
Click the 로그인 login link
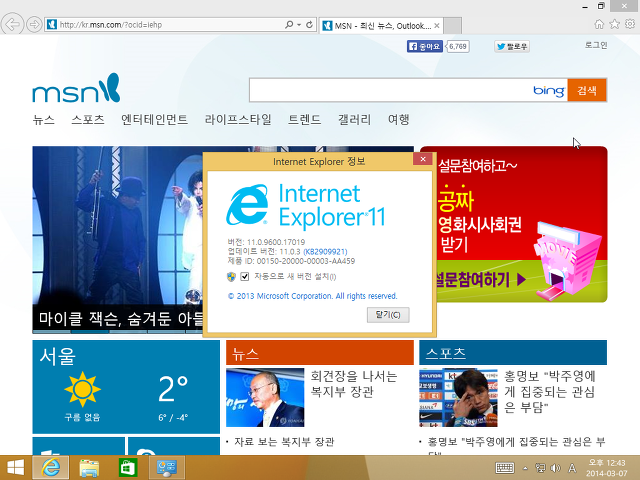click(596, 45)
